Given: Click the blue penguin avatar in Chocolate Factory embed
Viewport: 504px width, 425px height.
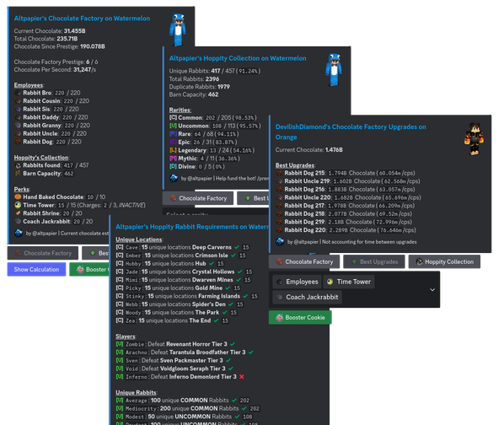Looking at the screenshot, I should point(178,30).
